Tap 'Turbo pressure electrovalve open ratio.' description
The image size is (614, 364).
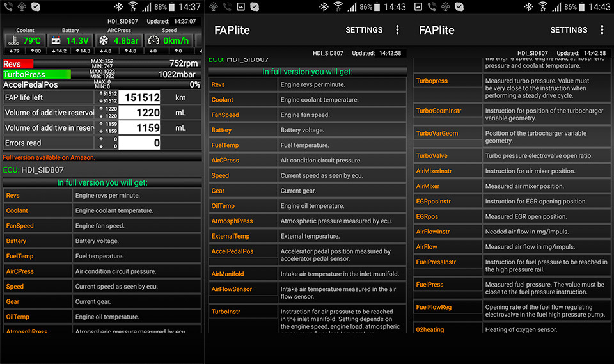[x=539, y=155]
